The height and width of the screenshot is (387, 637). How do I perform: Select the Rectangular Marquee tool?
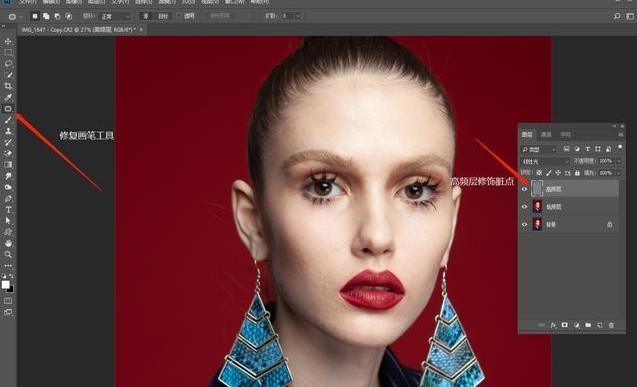8,52
